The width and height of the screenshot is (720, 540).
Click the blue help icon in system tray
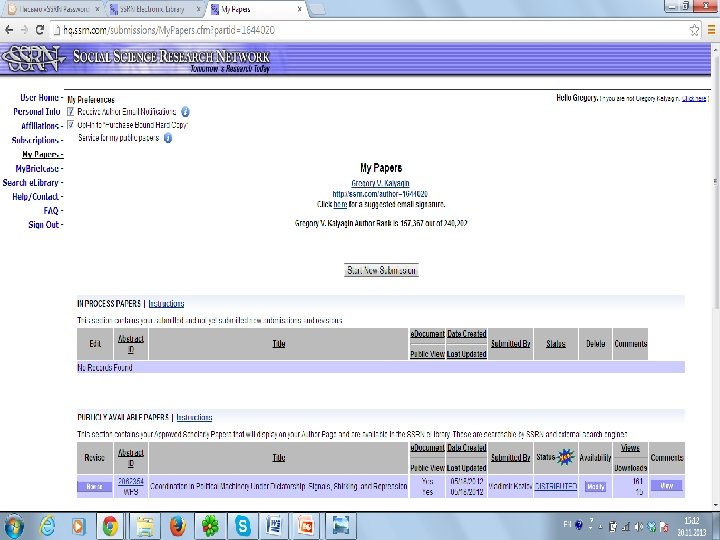tap(579, 524)
